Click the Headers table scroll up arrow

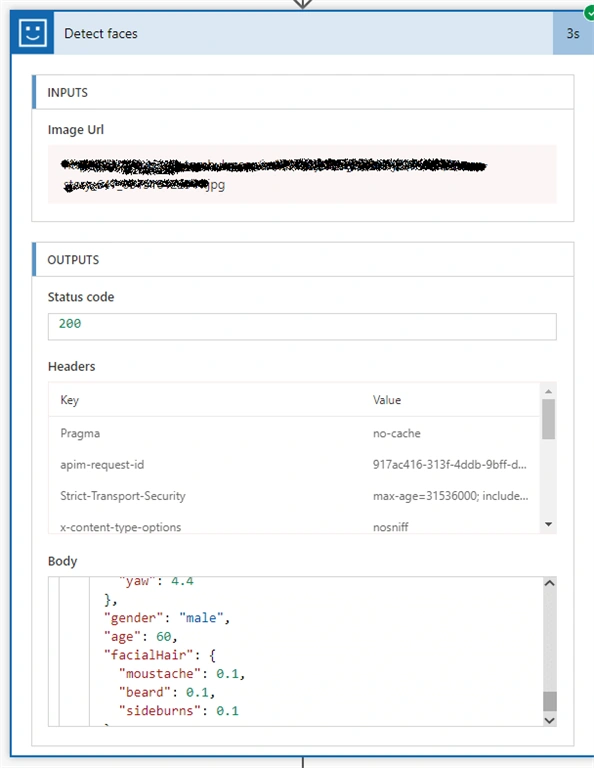pyautogui.click(x=548, y=391)
